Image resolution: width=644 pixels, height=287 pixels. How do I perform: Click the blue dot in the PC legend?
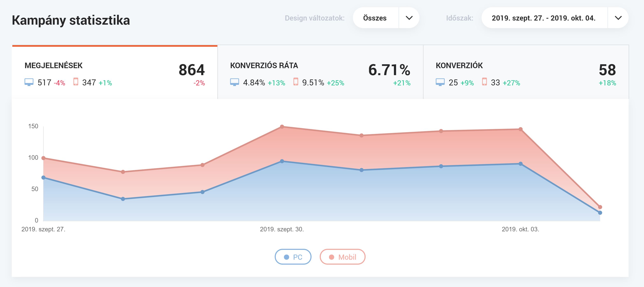tap(286, 257)
